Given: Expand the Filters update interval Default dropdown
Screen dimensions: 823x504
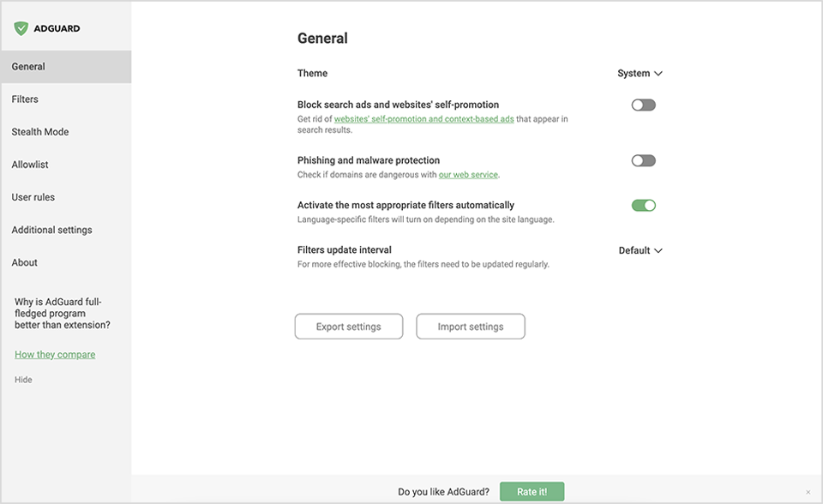Looking at the screenshot, I should [x=640, y=251].
